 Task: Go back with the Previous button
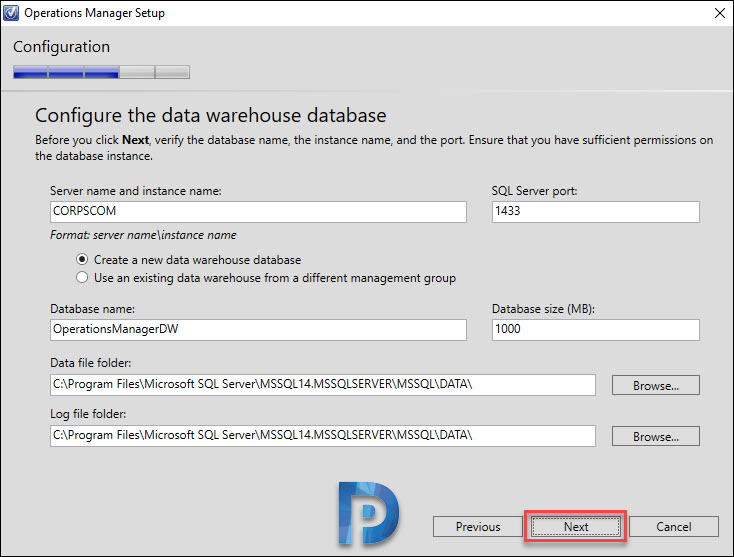point(478,527)
